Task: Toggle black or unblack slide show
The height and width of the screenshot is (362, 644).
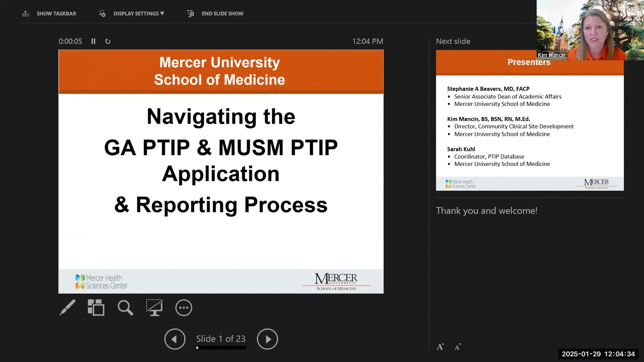Action: coord(154,307)
